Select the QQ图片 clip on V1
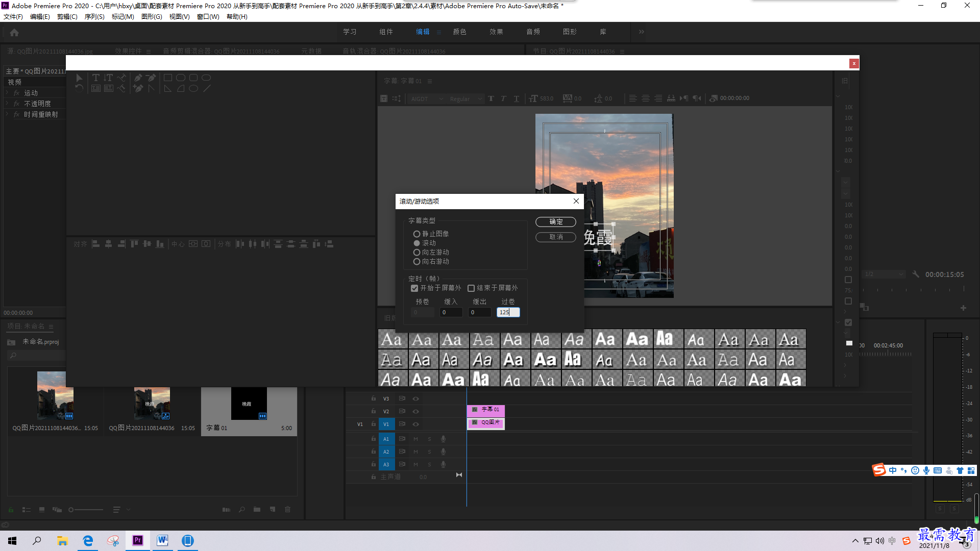980x551 pixels. (x=486, y=423)
